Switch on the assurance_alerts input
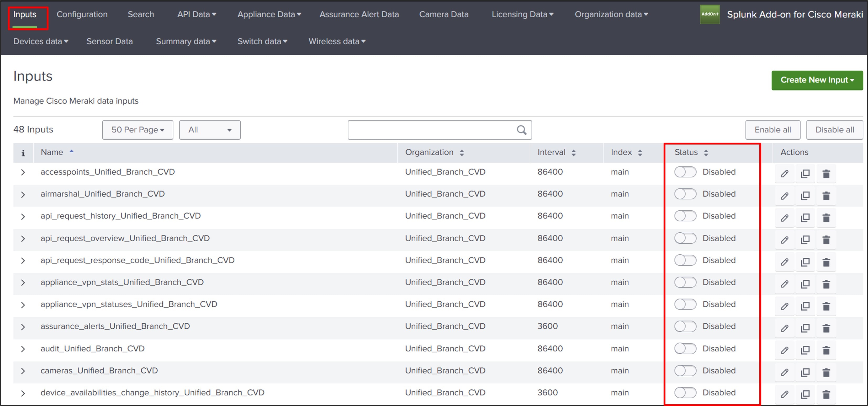This screenshot has height=406, width=868. pyautogui.click(x=685, y=326)
